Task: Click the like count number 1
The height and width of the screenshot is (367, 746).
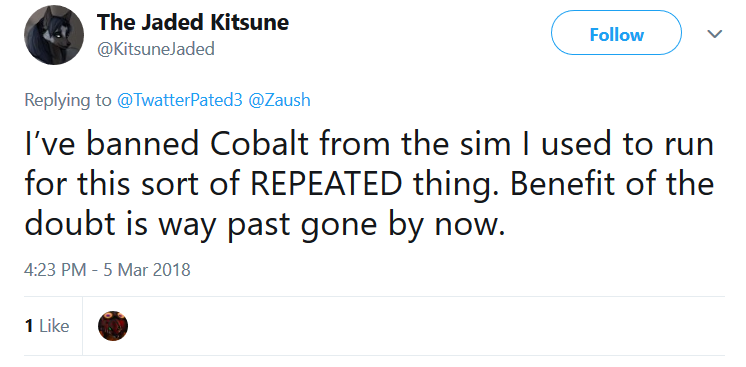Action: click(x=29, y=326)
